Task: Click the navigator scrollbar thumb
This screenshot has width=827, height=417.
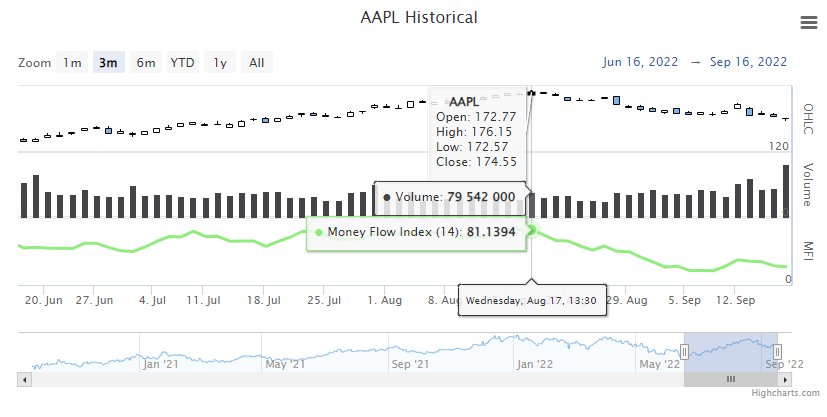Action: [731, 379]
